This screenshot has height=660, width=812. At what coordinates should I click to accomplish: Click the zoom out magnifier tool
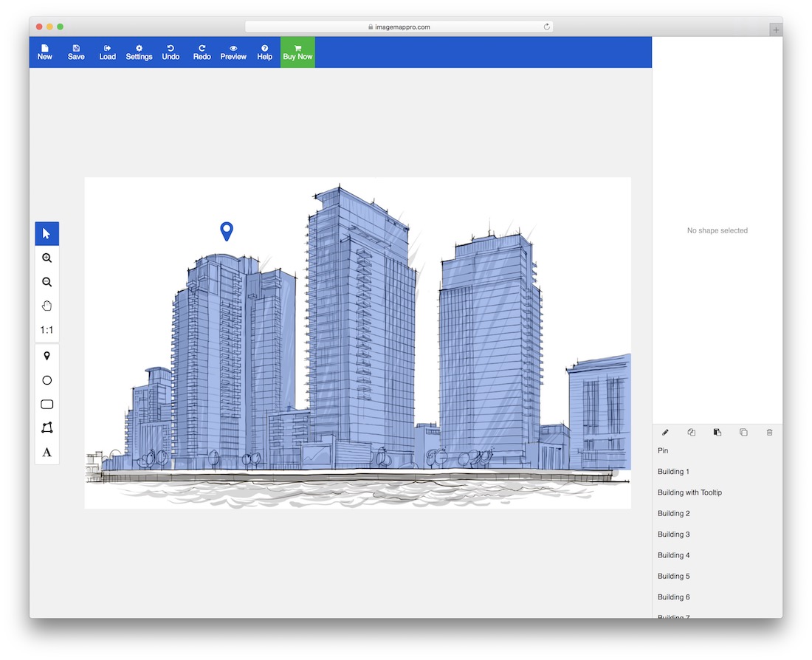click(47, 282)
